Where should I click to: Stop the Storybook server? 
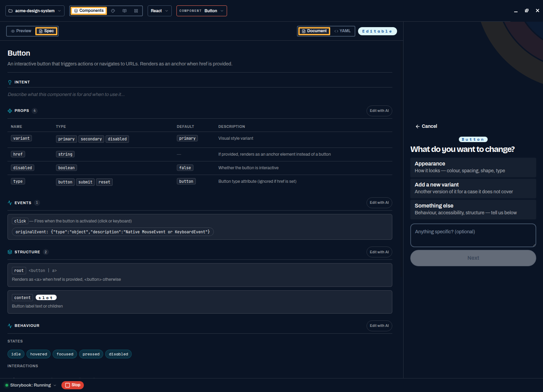(x=73, y=385)
